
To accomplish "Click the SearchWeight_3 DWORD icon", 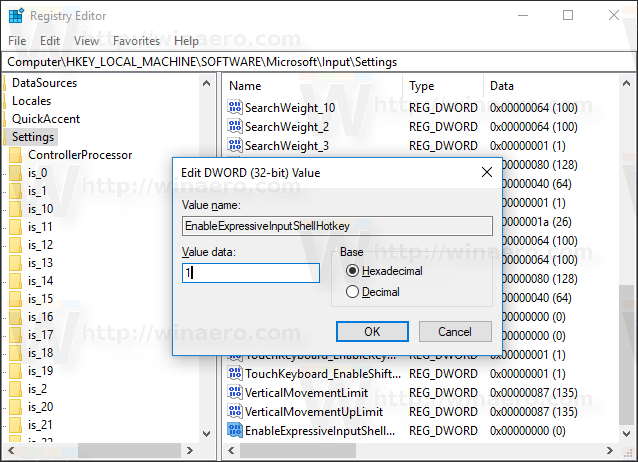I will pyautogui.click(x=235, y=145).
